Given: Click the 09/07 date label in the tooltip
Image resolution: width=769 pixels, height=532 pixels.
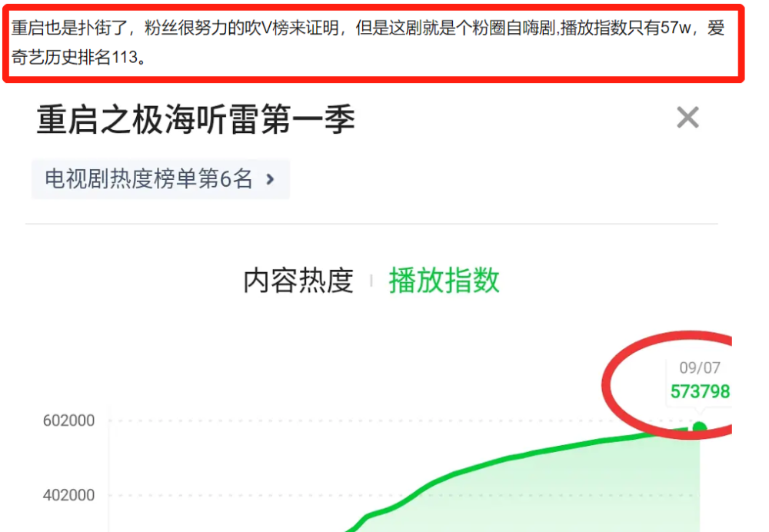Looking at the screenshot, I should click(x=699, y=367).
